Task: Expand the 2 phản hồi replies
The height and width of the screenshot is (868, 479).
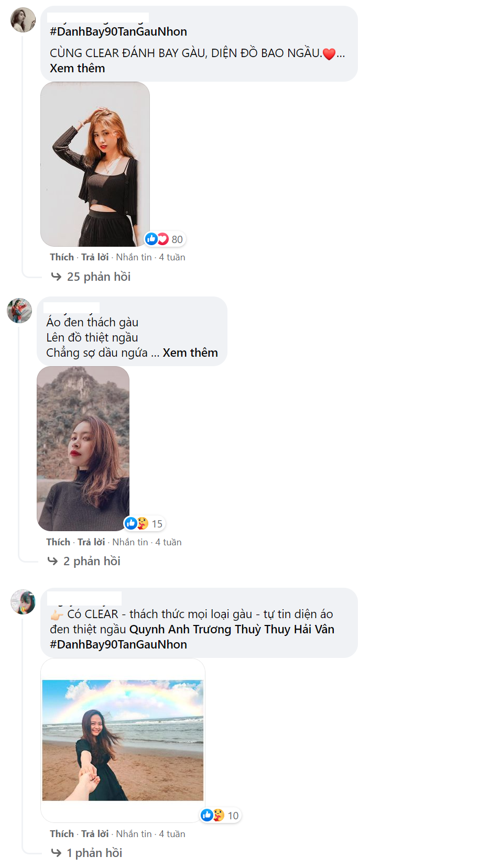Action: point(92,562)
